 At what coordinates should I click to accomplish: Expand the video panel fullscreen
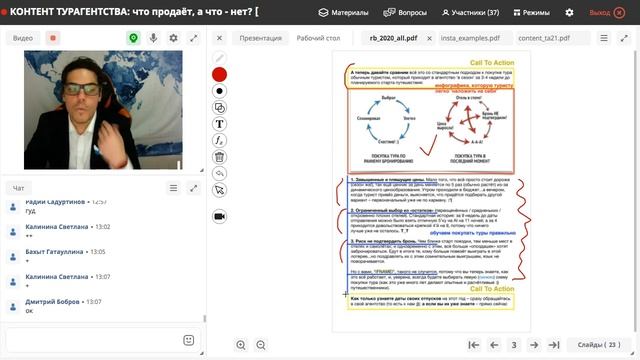[x=193, y=38]
